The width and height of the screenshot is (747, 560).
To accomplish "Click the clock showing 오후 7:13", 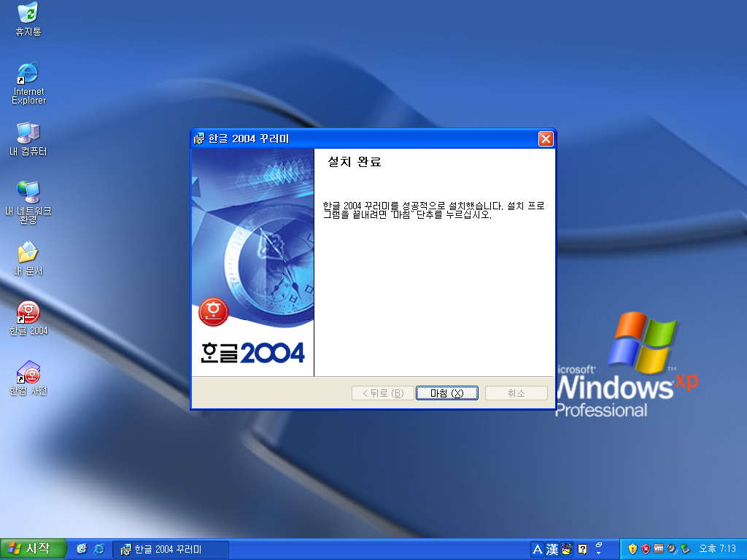I will [718, 549].
